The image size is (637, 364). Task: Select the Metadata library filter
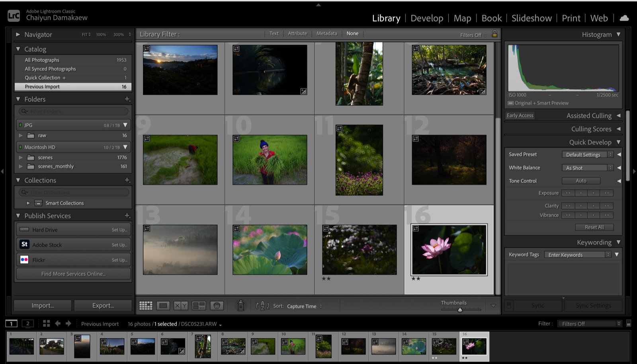[x=327, y=33]
